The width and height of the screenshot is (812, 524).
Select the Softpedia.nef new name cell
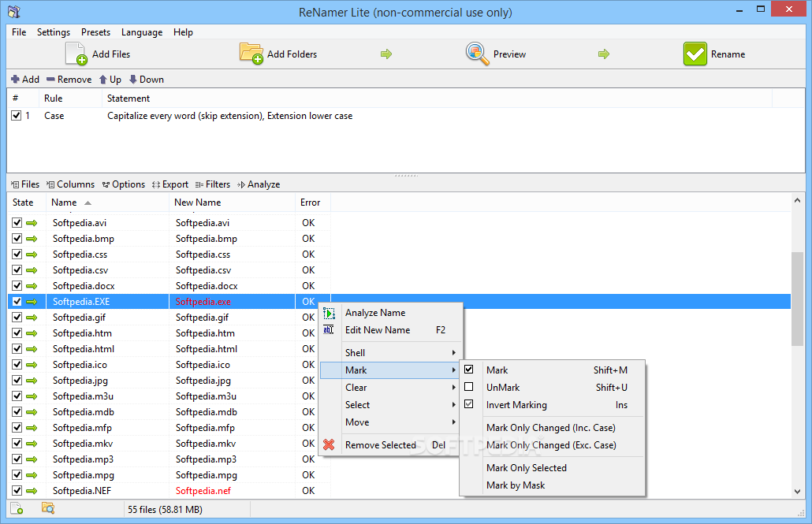coord(232,491)
